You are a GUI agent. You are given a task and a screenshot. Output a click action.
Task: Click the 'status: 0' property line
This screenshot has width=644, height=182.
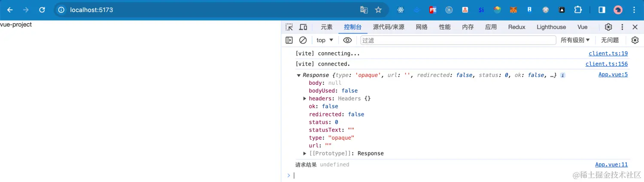(x=323, y=122)
